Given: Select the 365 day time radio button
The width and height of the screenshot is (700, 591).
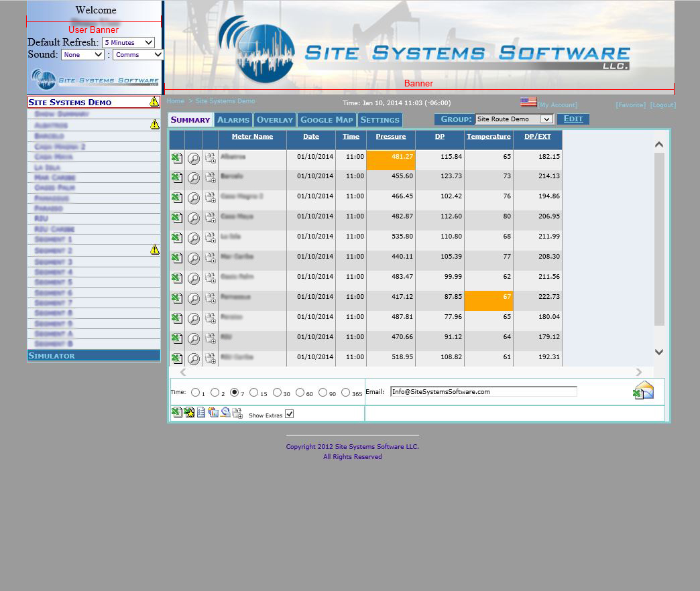Looking at the screenshot, I should point(345,393).
